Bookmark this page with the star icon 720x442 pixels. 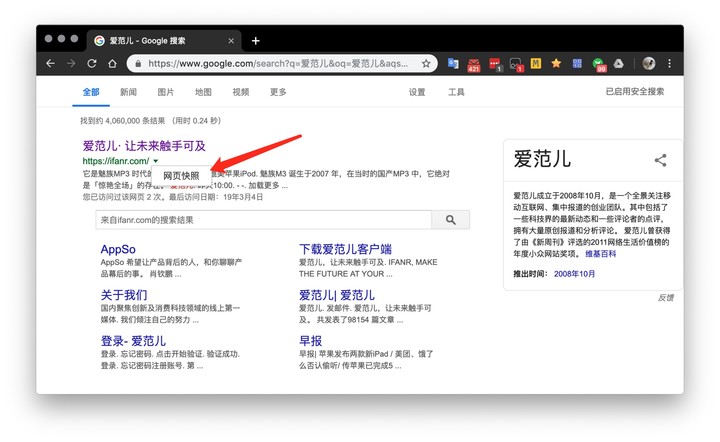coord(426,63)
